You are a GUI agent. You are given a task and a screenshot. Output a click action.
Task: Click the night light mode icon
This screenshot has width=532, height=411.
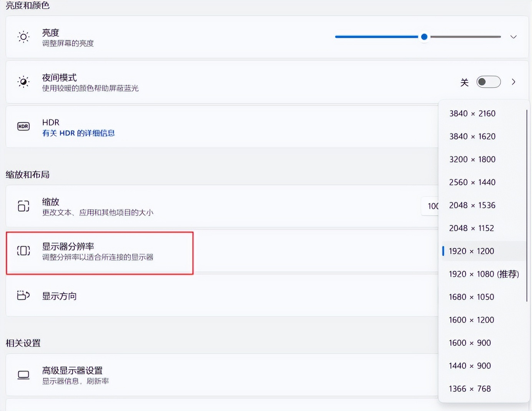coord(23,82)
